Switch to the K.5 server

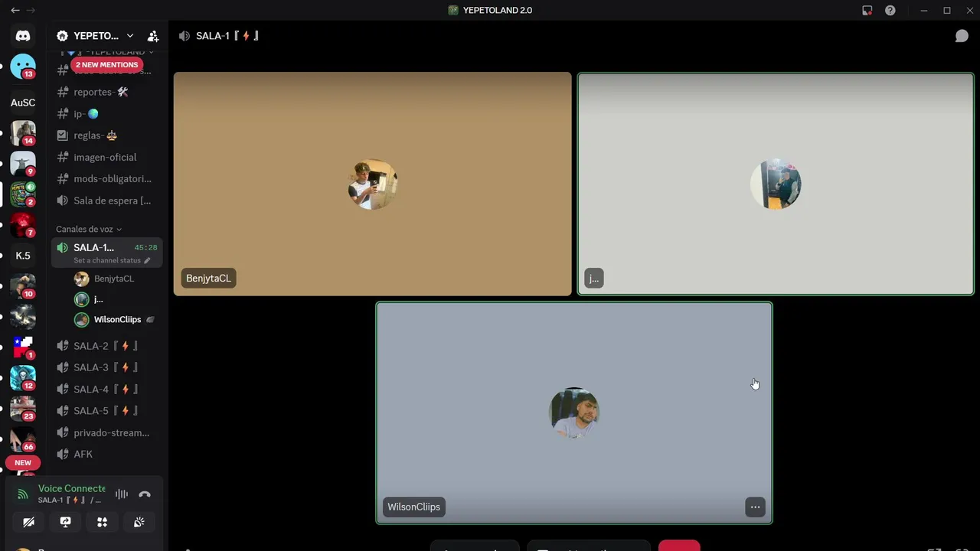click(23, 256)
